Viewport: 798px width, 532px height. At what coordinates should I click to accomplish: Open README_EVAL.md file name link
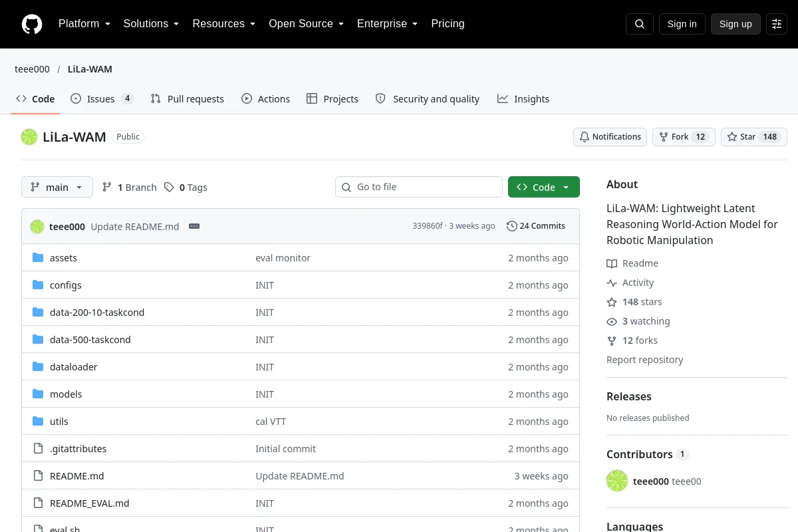tap(90, 503)
